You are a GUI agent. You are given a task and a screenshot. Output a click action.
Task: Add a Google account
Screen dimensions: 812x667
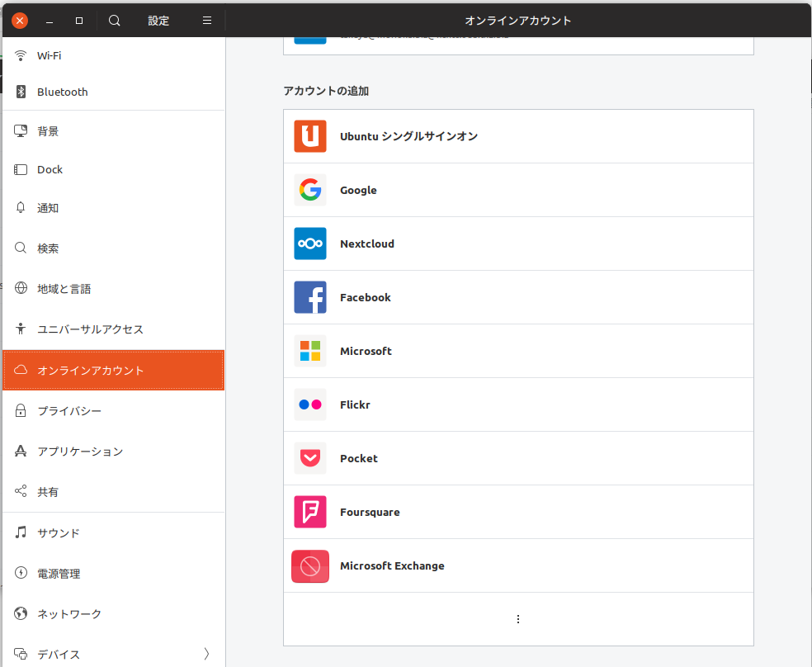point(518,190)
